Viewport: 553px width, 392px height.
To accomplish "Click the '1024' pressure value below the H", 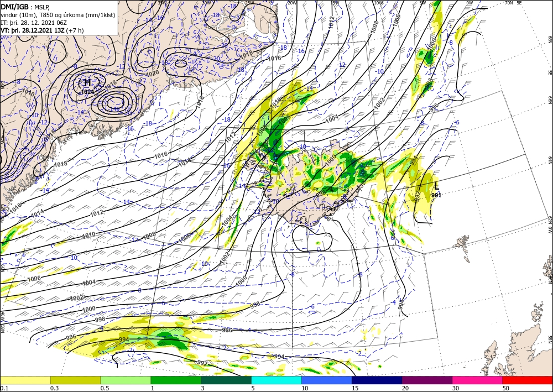I will 87,92.
